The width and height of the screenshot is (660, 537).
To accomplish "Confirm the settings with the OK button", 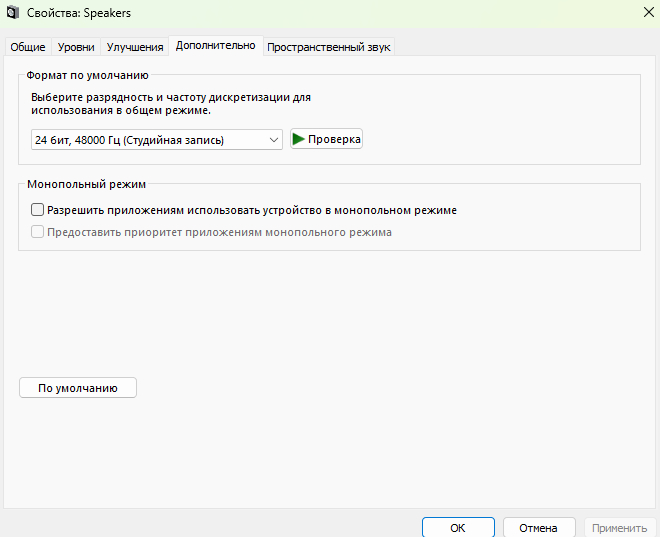I will coord(458,527).
